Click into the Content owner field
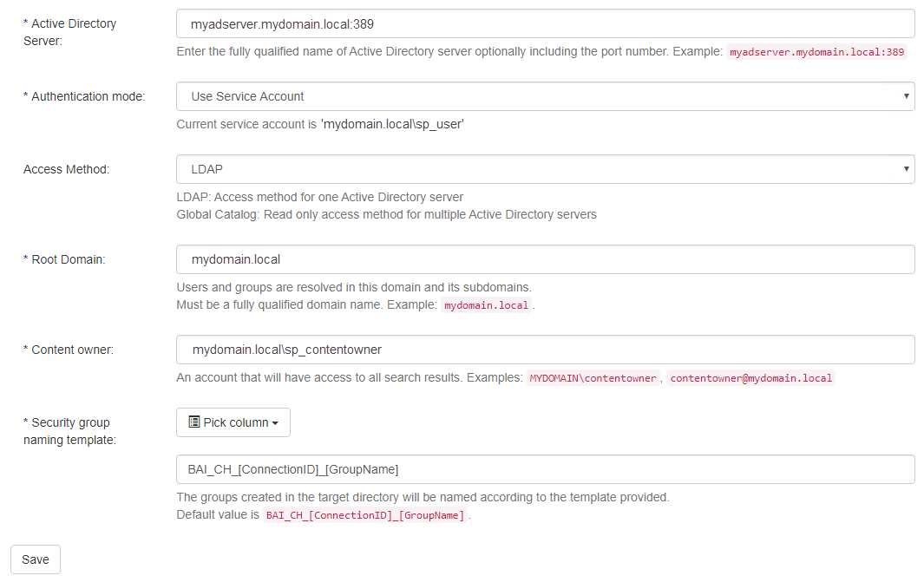Viewport: 924px width, 582px height. (x=545, y=350)
